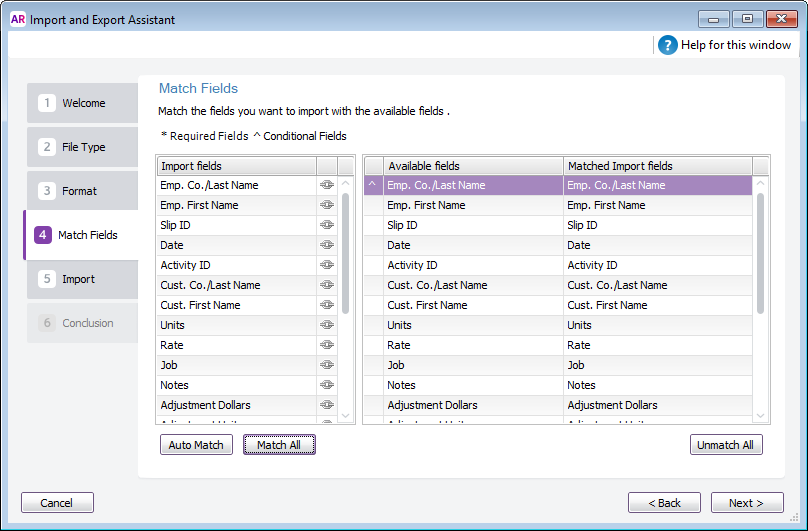Viewport: 808px width, 531px height.
Task: Select the Match Fields step
Action: [x=81, y=235]
